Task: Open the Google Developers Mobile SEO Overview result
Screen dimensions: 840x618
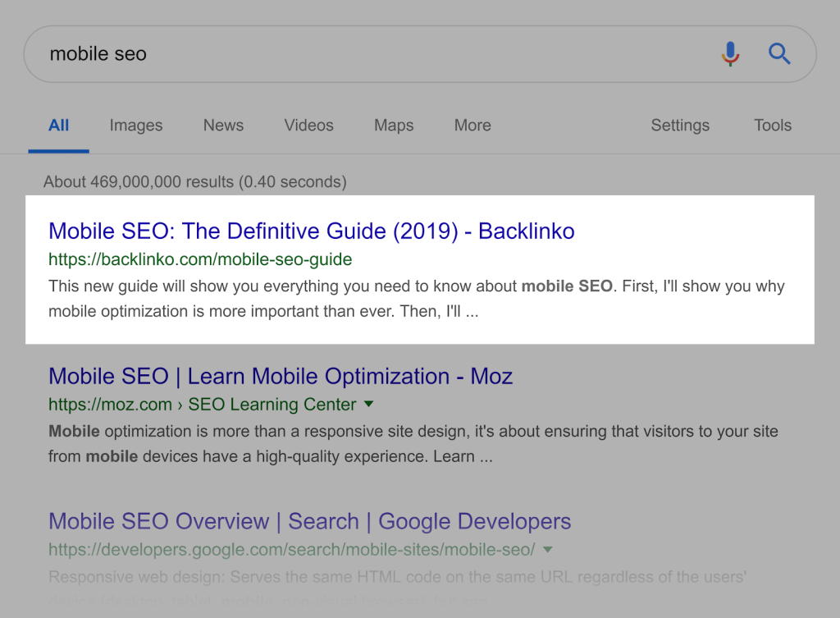Action: coord(309,521)
